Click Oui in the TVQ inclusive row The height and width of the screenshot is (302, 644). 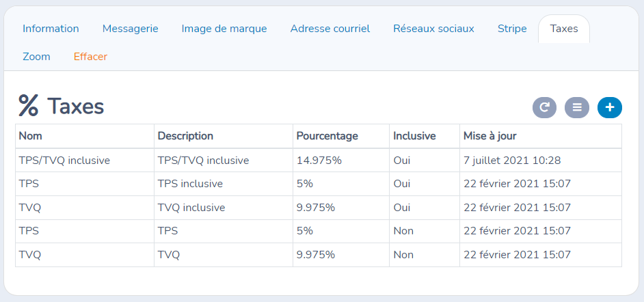(x=425, y=208)
